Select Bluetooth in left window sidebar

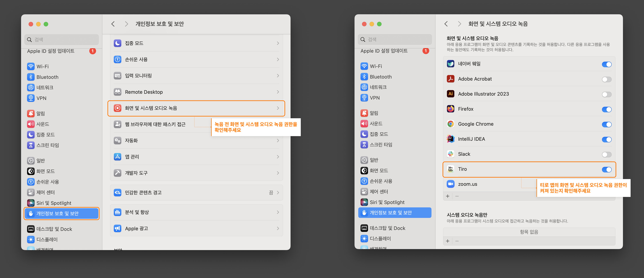pos(47,77)
